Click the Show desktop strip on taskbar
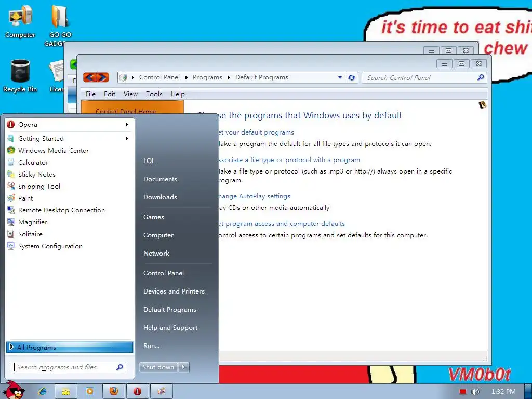 point(528,392)
